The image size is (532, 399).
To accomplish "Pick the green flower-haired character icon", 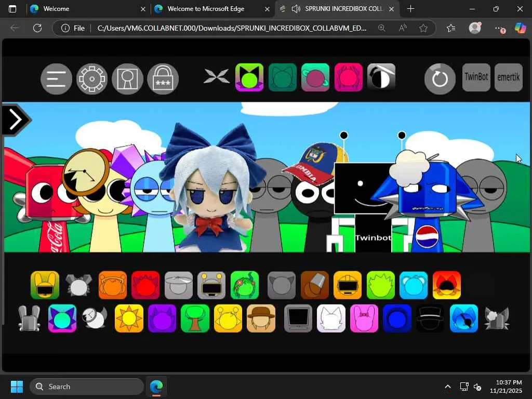I will tap(245, 285).
